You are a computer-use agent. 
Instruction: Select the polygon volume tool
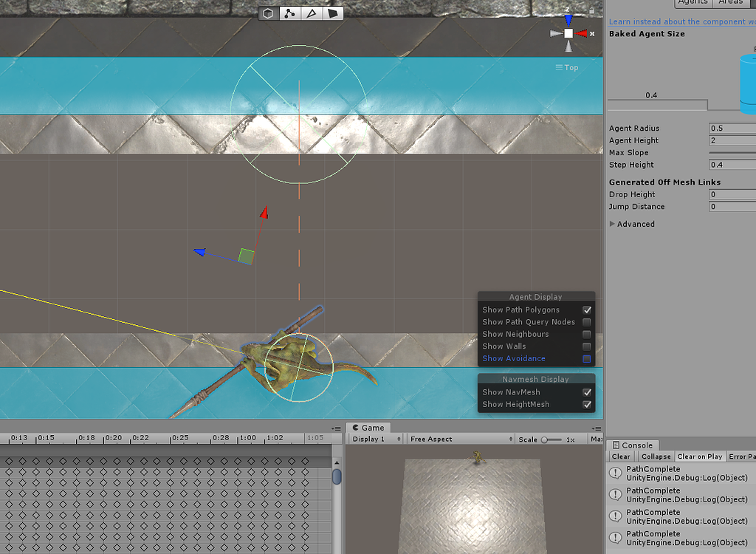[332, 13]
